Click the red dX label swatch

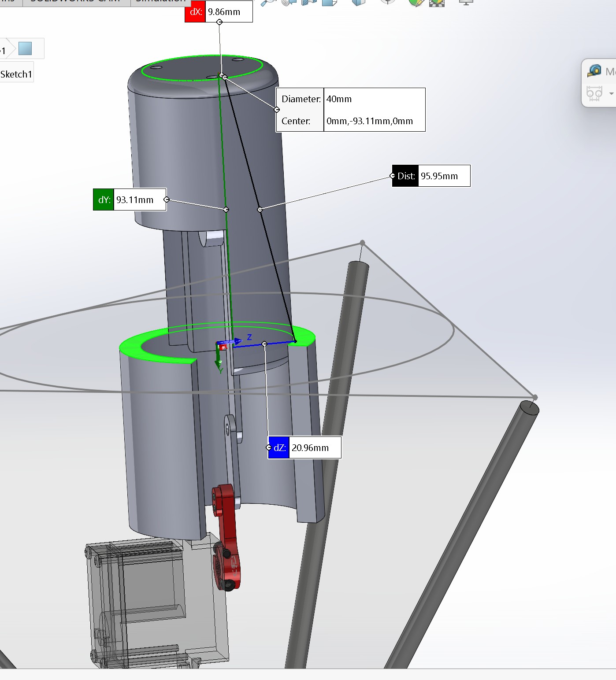point(195,12)
